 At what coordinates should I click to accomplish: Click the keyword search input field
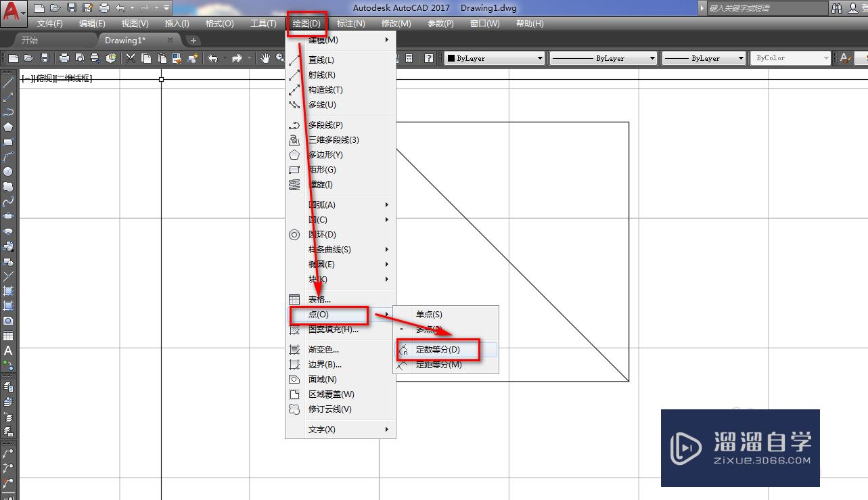tap(767, 8)
